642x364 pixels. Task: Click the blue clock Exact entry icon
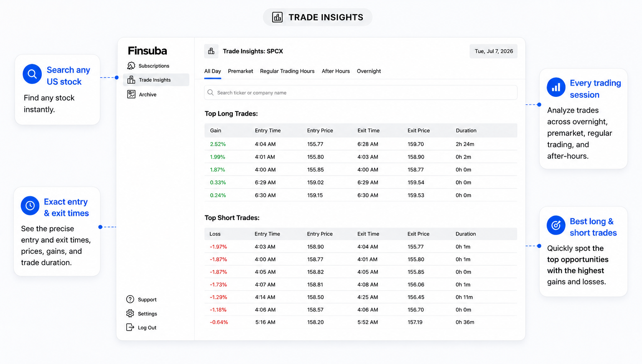[x=30, y=206]
